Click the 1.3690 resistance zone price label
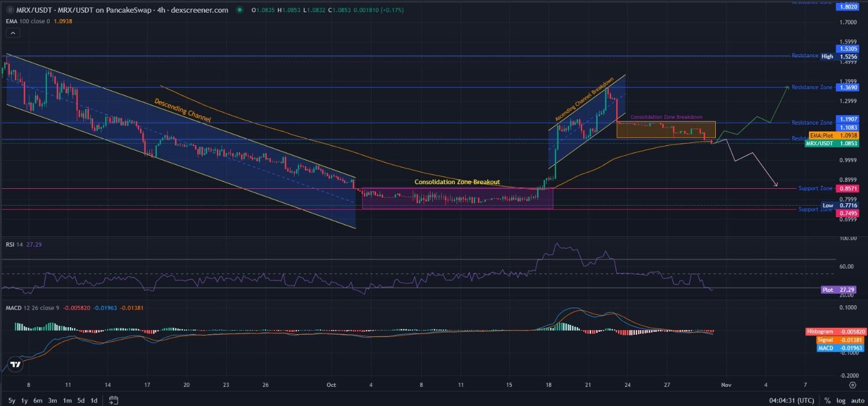868x406 pixels. (848, 87)
